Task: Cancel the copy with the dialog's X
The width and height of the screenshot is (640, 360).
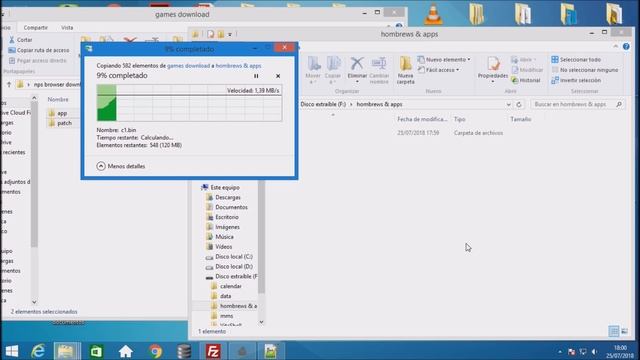Action: tap(278, 76)
